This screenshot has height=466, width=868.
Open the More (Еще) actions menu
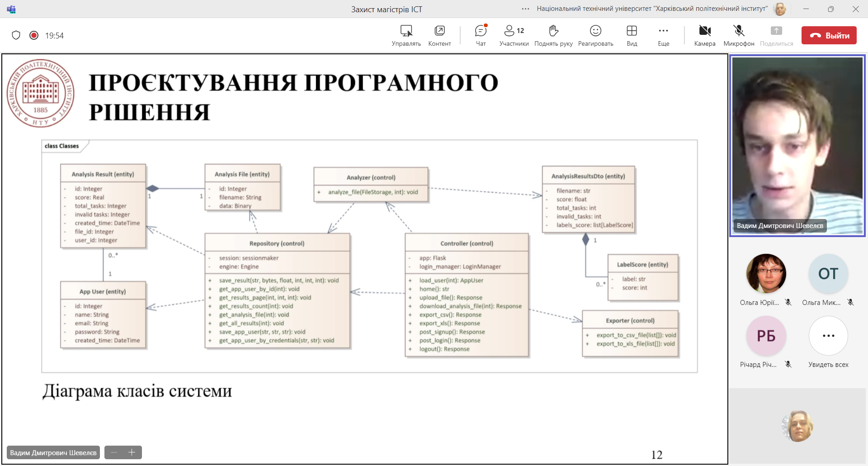[x=663, y=35]
